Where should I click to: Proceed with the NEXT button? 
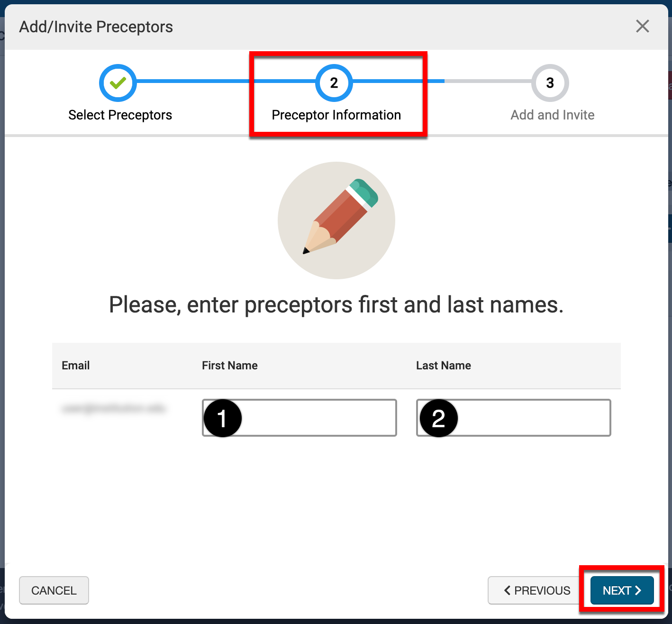pyautogui.click(x=622, y=590)
